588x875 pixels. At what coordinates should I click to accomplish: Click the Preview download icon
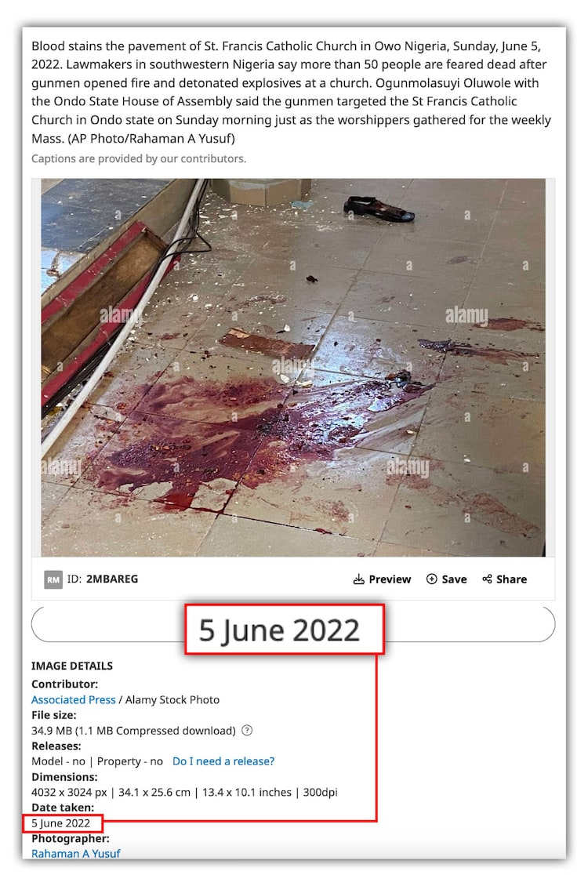(x=358, y=579)
